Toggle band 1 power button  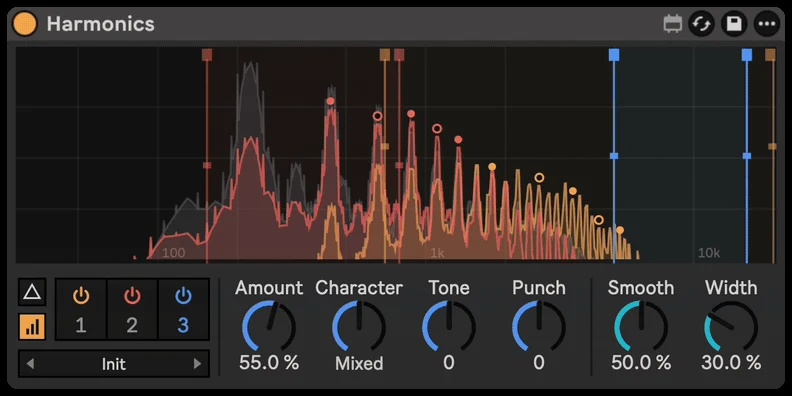click(x=81, y=295)
